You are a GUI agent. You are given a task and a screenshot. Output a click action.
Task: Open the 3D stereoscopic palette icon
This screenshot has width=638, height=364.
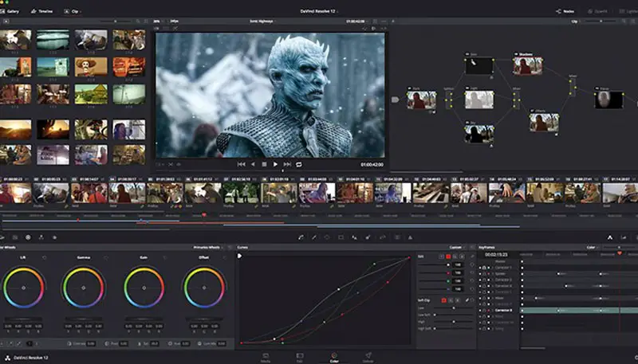(396, 237)
